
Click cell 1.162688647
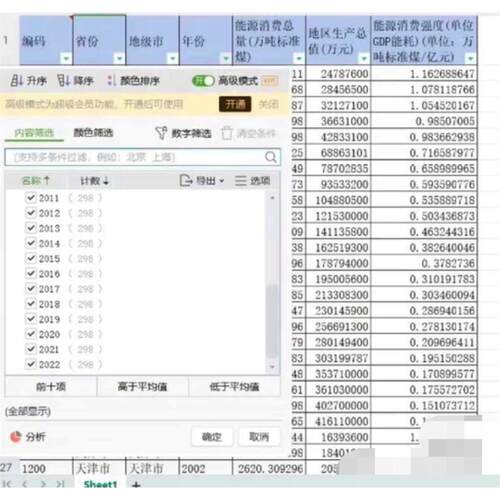(424, 74)
